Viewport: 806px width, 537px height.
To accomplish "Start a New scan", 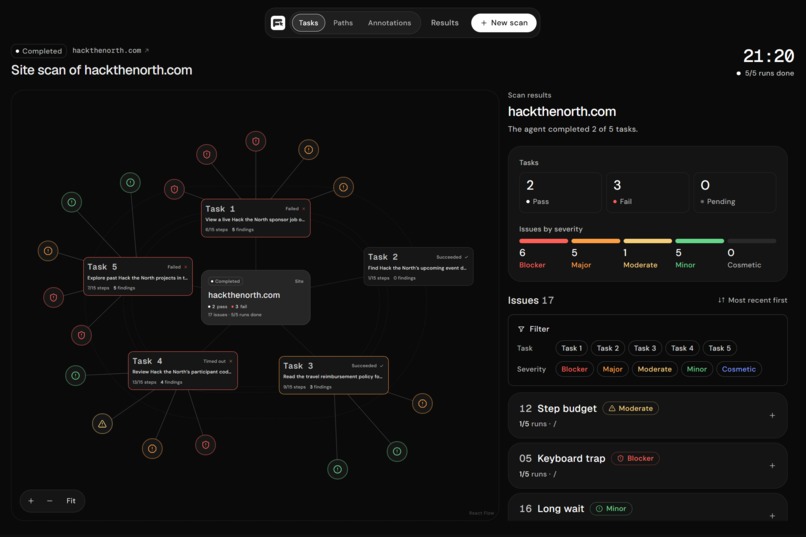I will point(504,23).
